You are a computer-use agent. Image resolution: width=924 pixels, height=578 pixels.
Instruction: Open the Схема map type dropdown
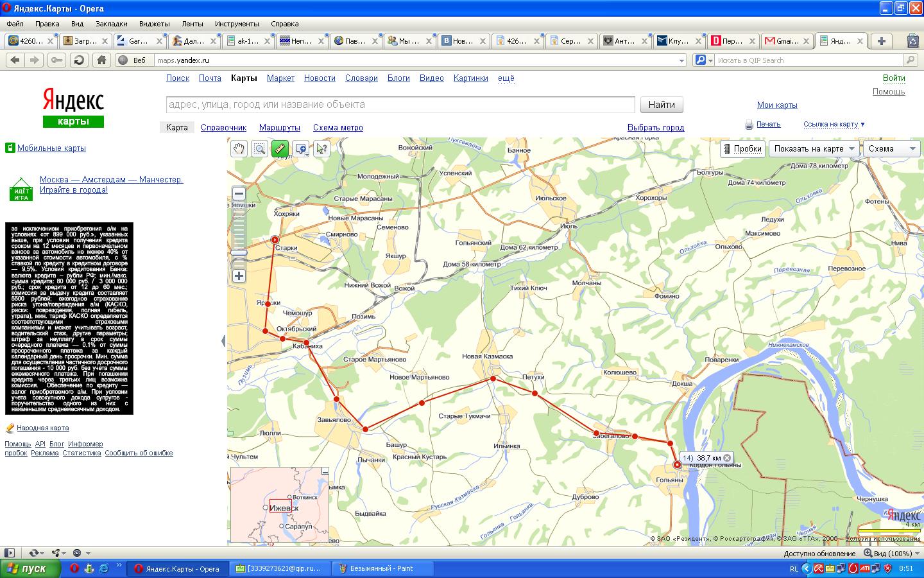(x=891, y=148)
